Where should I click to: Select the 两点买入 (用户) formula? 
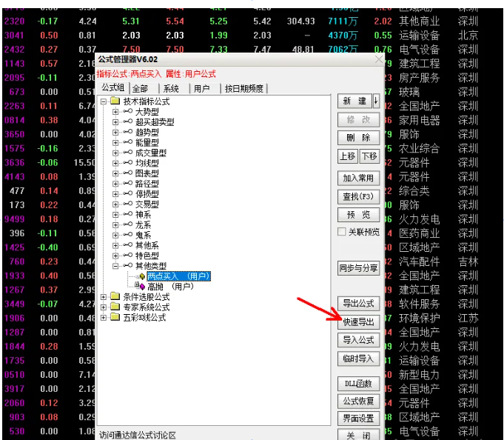point(178,276)
